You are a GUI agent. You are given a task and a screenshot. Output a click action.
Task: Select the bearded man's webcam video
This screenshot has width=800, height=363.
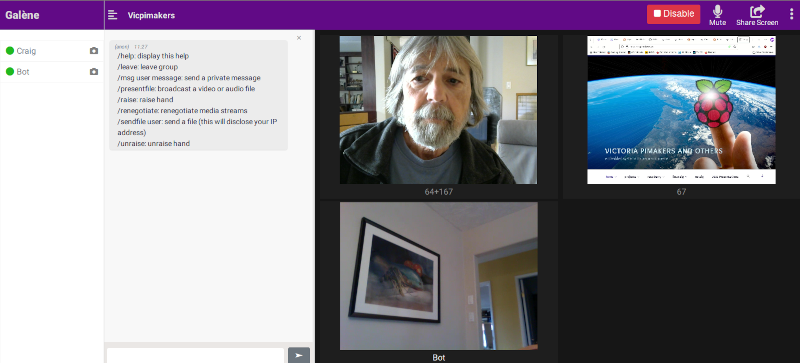(438, 110)
